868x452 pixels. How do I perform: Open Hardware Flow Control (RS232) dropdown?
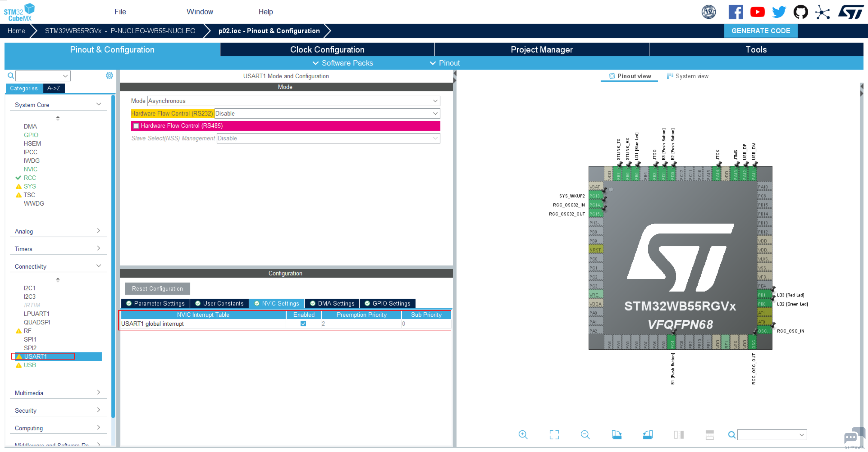(x=327, y=113)
